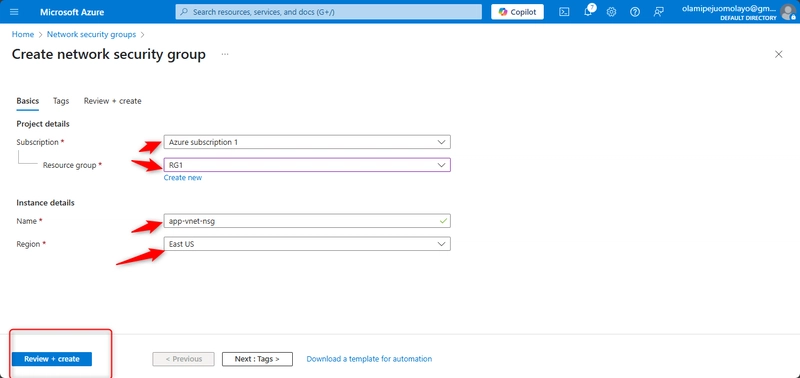Open portal settings gear
Image resolution: width=800 pixels, height=378 pixels.
(611, 12)
